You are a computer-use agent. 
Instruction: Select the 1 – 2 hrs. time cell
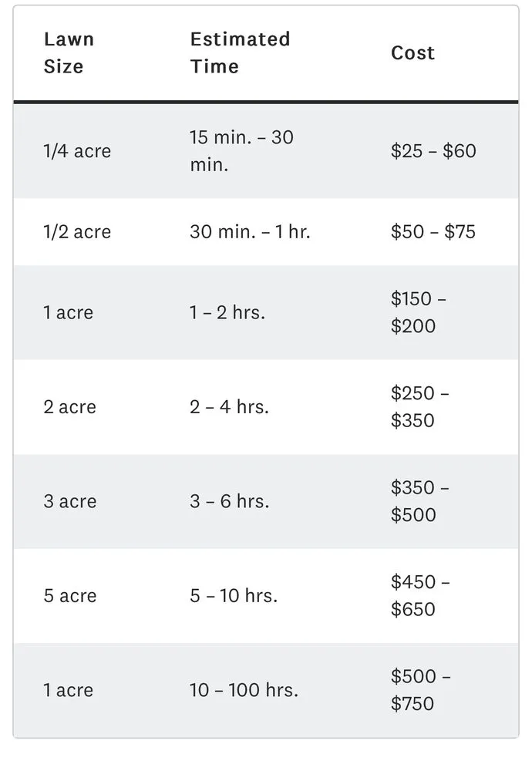[x=227, y=313]
